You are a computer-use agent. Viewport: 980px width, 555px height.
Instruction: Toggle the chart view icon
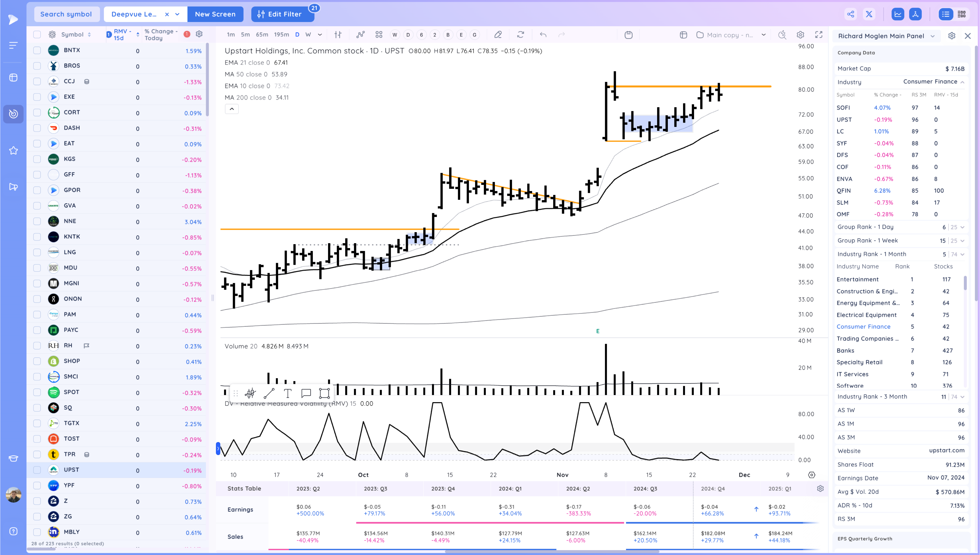[898, 14]
